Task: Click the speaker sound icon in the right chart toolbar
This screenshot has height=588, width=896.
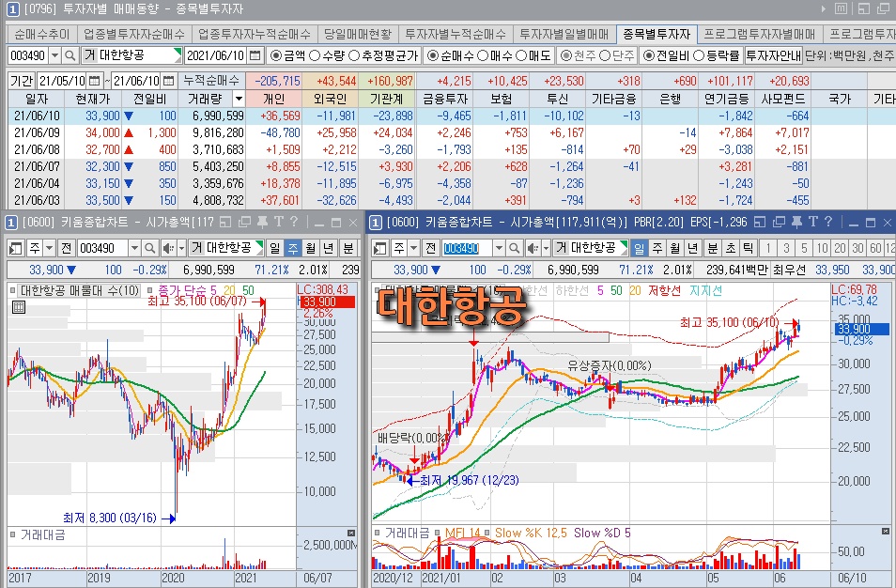Action: click(533, 248)
